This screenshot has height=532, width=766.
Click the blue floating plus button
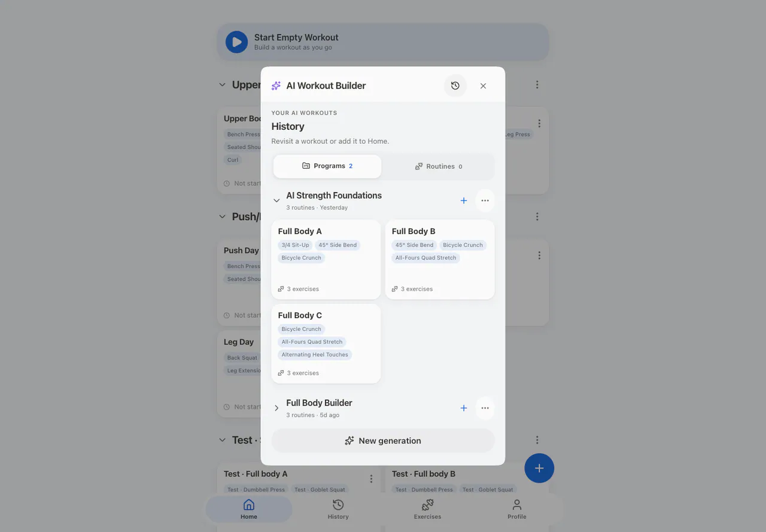[x=539, y=468]
